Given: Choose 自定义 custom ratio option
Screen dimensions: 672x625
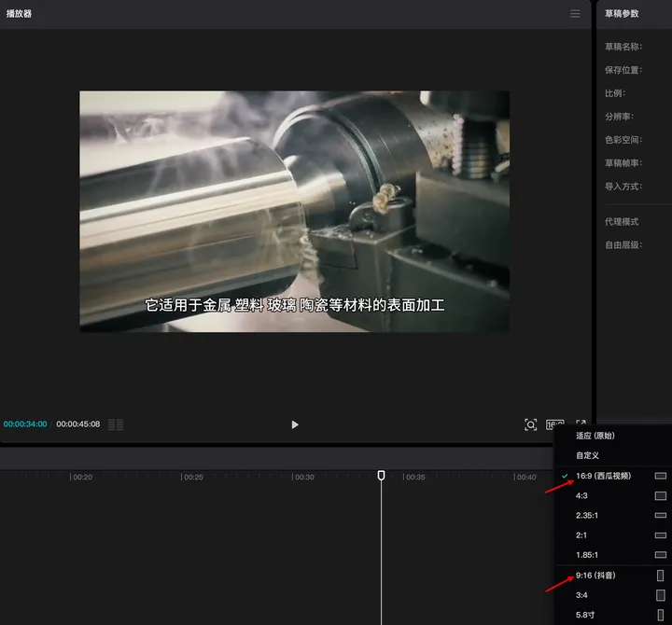Looking at the screenshot, I should (588, 455).
